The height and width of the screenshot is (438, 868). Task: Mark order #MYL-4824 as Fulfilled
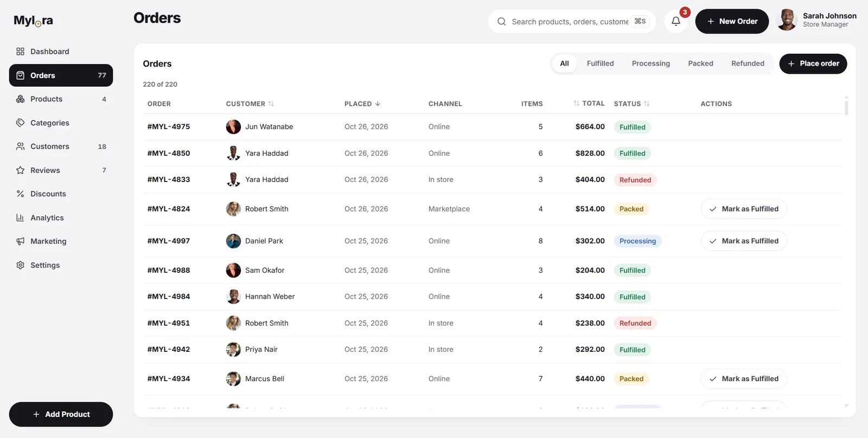744,209
